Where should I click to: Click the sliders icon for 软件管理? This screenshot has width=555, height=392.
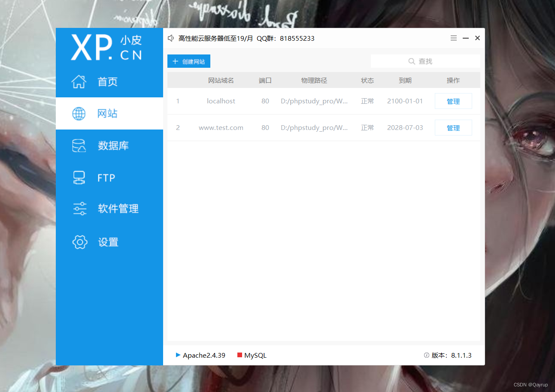(x=80, y=209)
